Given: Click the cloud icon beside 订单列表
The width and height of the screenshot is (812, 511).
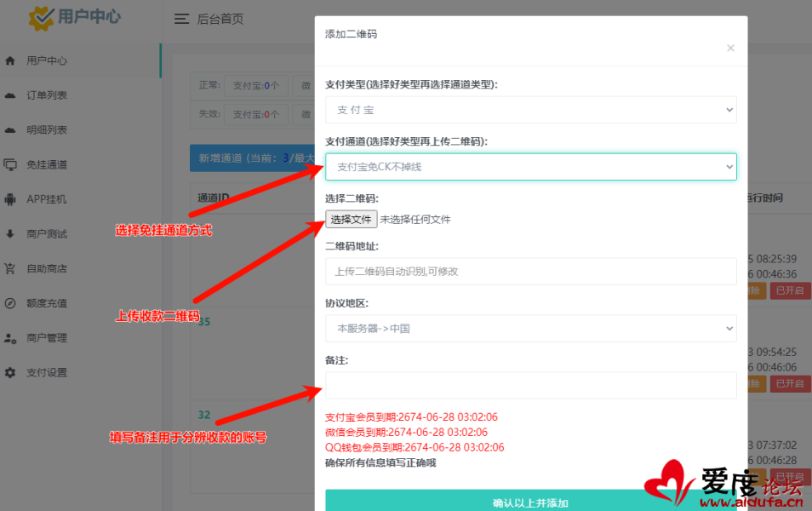Looking at the screenshot, I should (x=10, y=95).
